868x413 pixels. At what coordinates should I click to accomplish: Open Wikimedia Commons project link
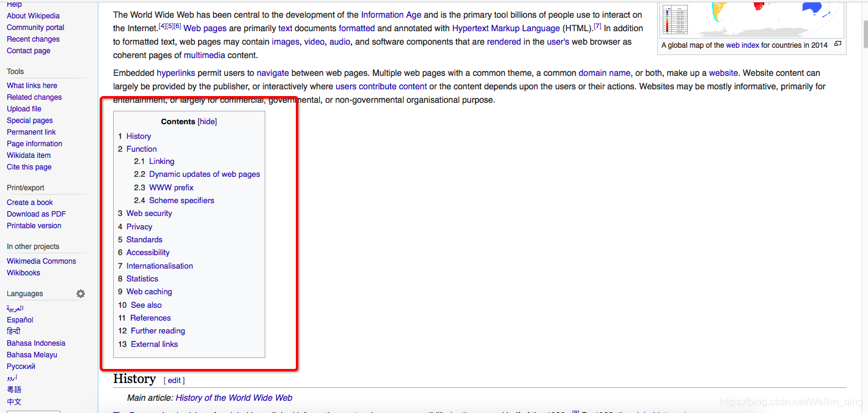tap(42, 261)
